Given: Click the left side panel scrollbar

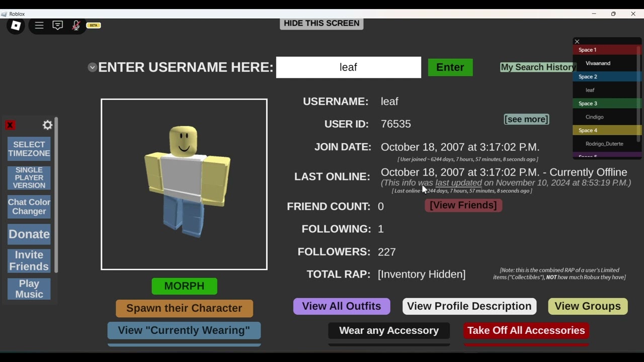Looking at the screenshot, I should 56,195.
